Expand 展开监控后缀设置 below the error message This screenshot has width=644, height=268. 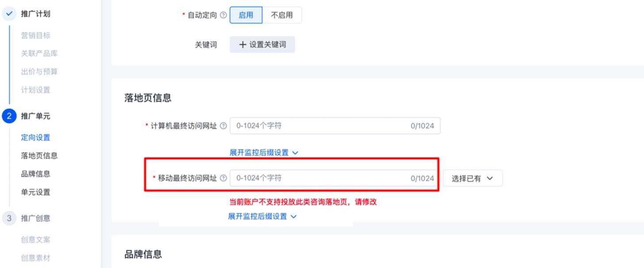click(x=262, y=216)
